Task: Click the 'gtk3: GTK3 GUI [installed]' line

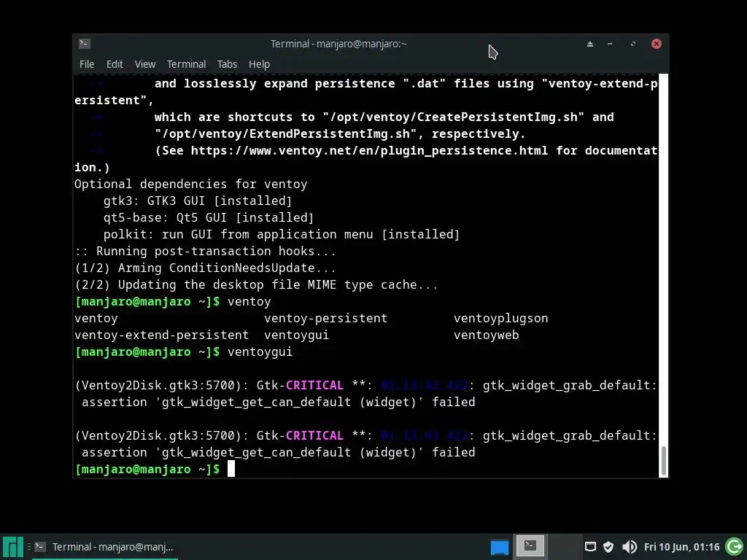Action: click(x=197, y=201)
